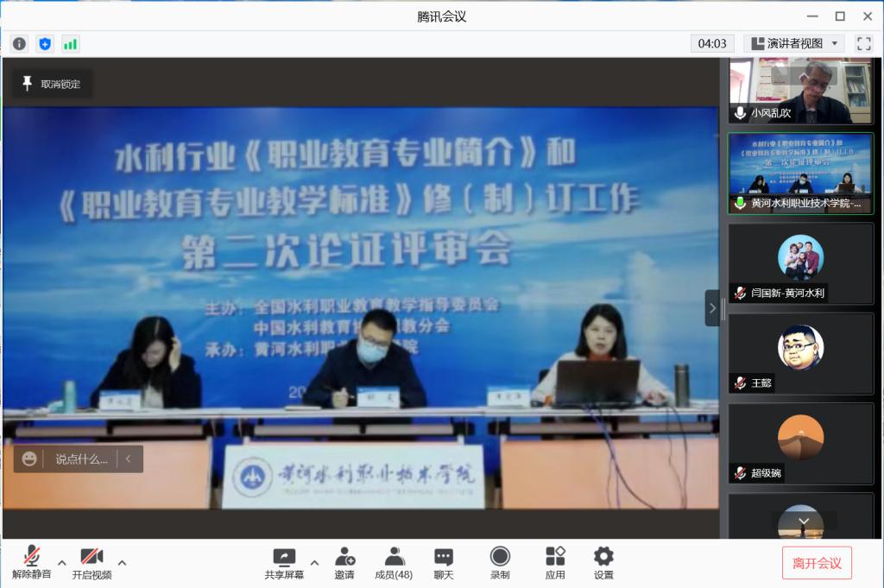Expand audio options arrow beside 解除静音
The image size is (884, 588).
coord(62,563)
